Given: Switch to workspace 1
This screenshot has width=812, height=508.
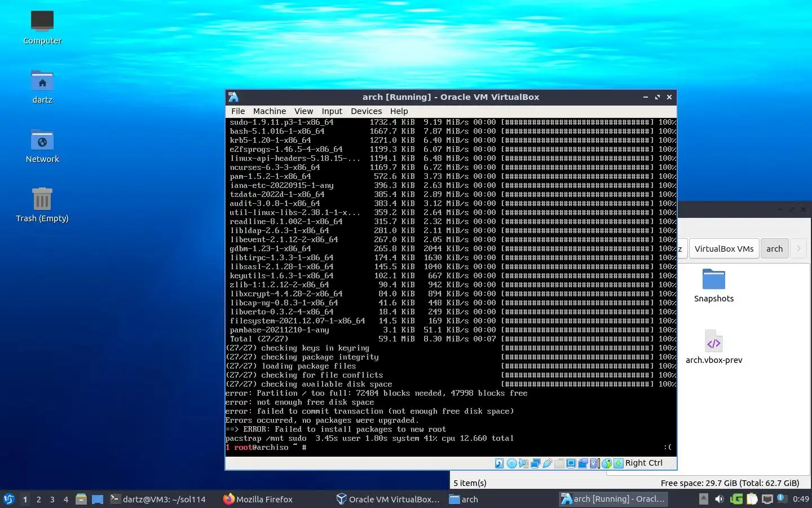Looking at the screenshot, I should [x=25, y=499].
